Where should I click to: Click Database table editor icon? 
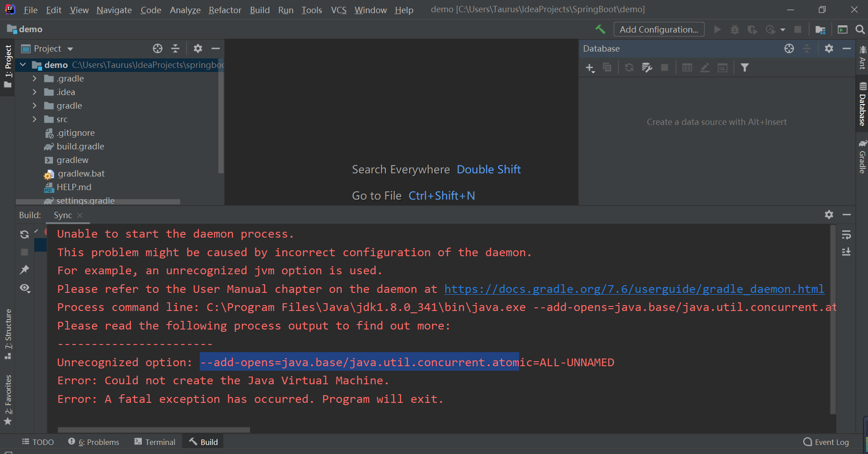point(687,68)
